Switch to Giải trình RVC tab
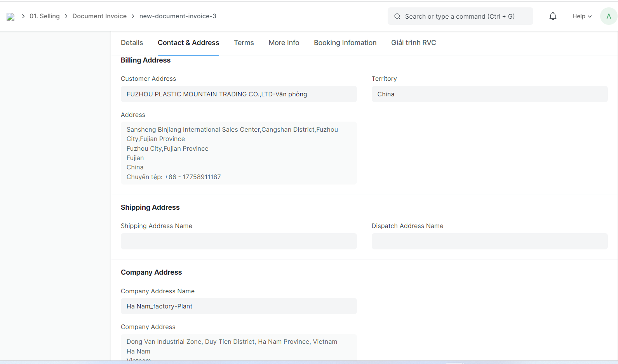The width and height of the screenshot is (618, 364). (x=413, y=43)
